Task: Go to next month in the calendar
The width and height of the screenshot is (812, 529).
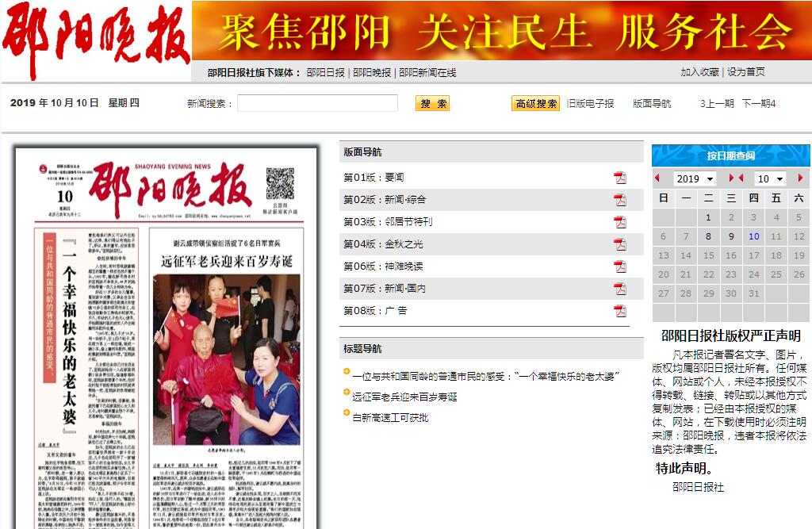Action: 800,178
